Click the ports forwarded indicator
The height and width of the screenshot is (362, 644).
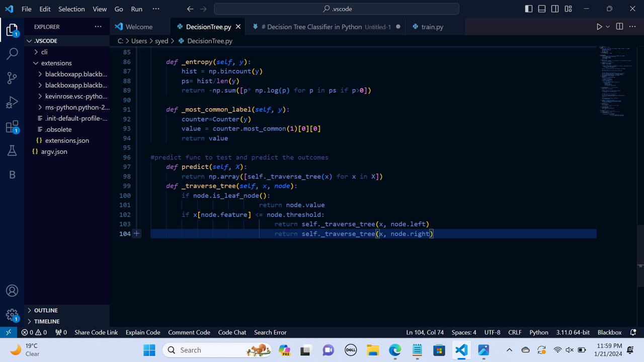61,332
